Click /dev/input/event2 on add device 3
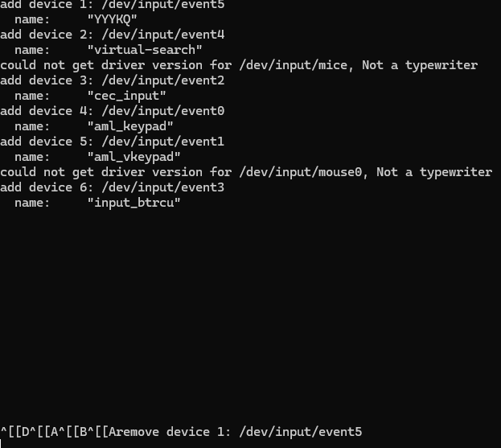Screen dimensions: 501x448 tap(163, 80)
